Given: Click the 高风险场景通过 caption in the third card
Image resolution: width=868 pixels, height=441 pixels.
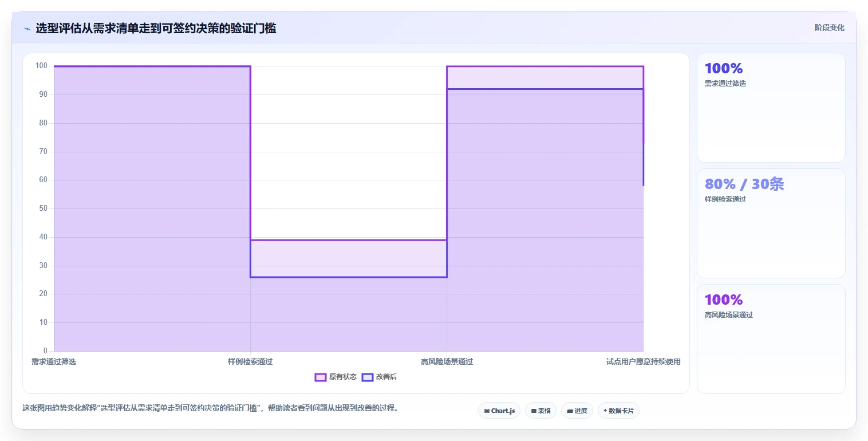Looking at the screenshot, I should [729, 315].
